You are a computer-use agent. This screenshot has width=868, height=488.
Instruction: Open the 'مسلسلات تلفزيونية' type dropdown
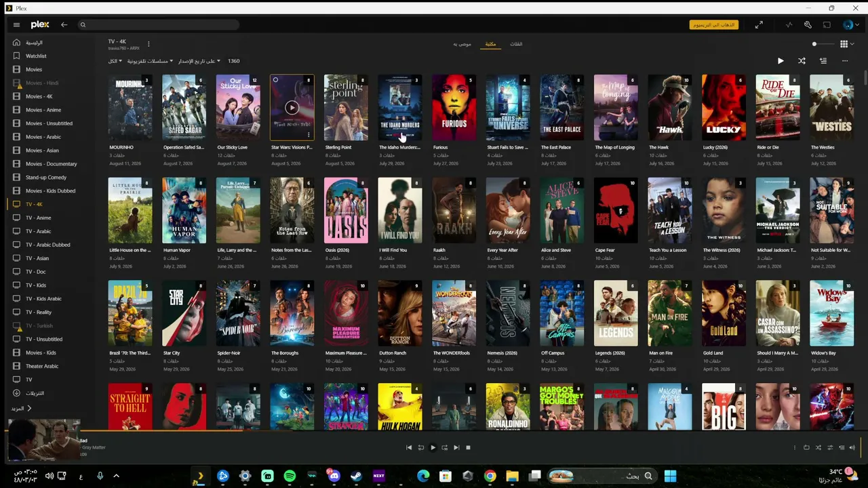(x=149, y=61)
